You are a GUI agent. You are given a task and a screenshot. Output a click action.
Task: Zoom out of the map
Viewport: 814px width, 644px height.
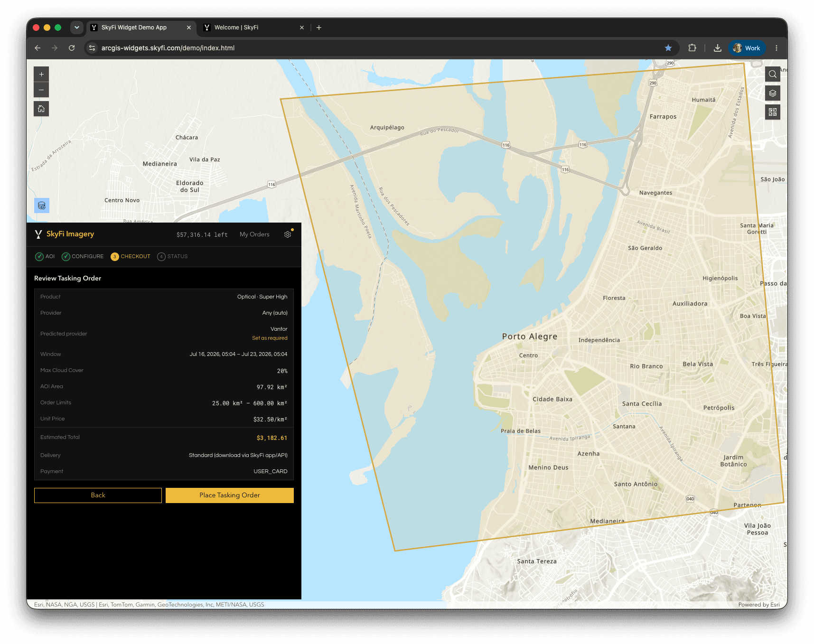[x=41, y=90]
